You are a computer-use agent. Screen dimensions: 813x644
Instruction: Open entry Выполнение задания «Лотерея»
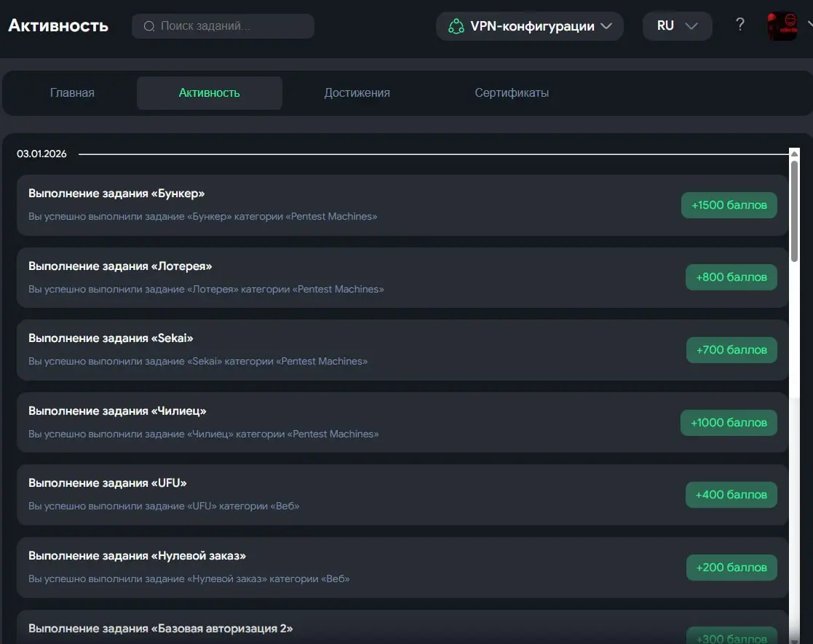(x=402, y=277)
